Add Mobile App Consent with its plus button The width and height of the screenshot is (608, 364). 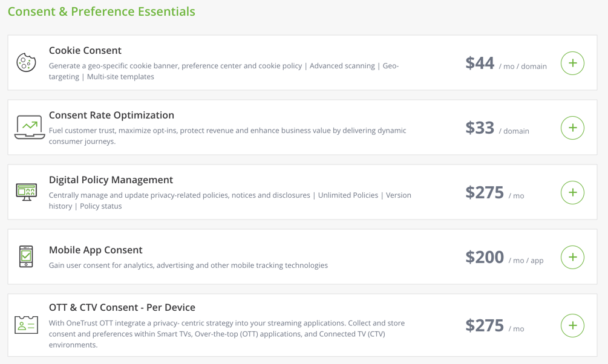(572, 257)
